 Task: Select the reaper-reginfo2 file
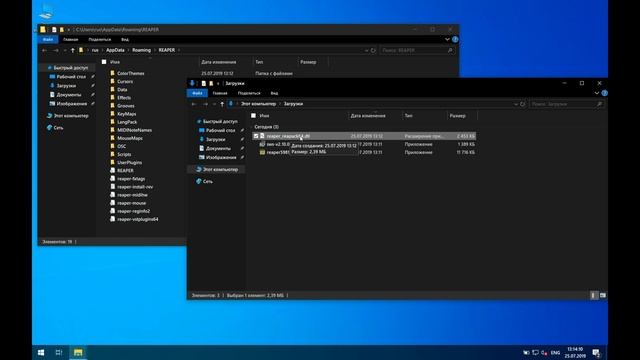pos(133,211)
